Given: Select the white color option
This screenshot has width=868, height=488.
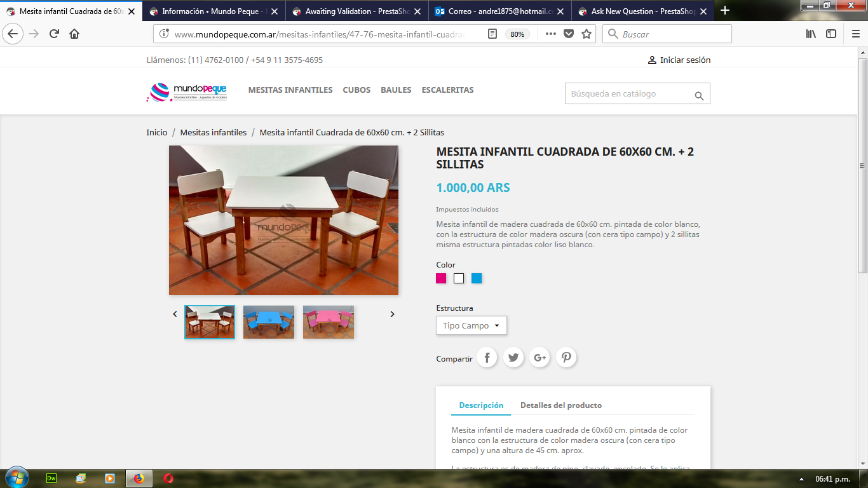Looking at the screenshot, I should click(459, 278).
